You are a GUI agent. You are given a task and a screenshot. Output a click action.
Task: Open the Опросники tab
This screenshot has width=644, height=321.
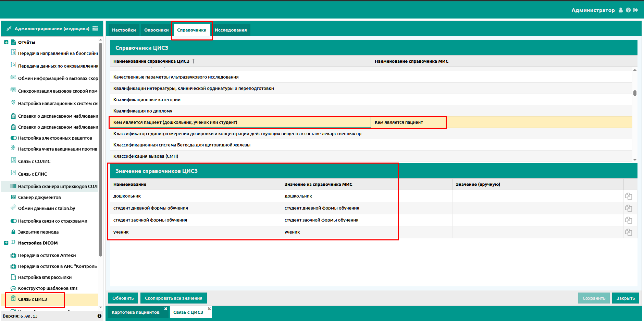tap(156, 30)
